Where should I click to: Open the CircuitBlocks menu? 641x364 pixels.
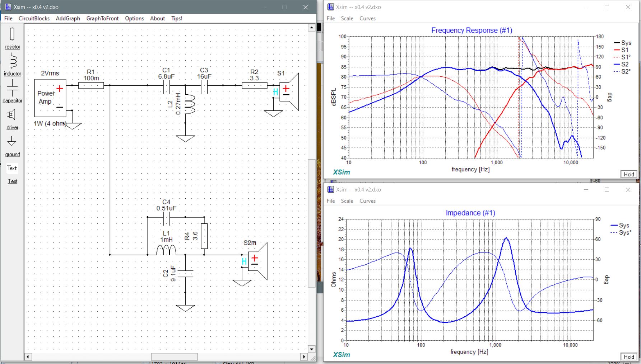pos(34,18)
